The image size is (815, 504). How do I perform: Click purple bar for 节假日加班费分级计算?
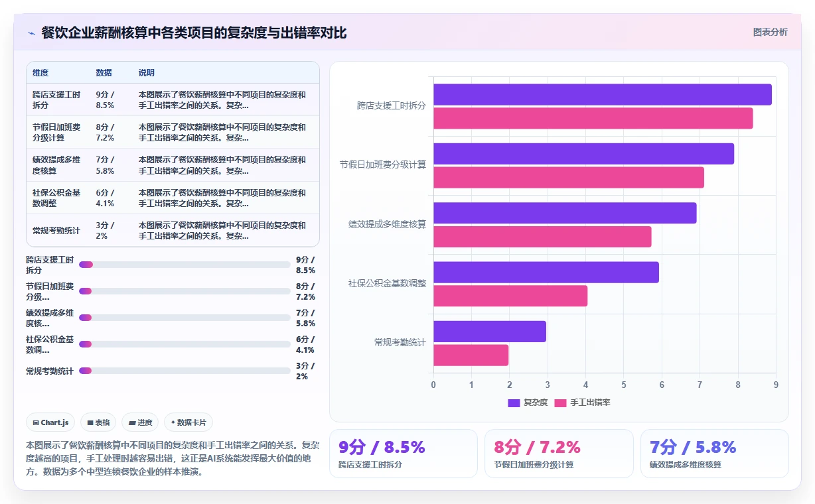[584, 154]
